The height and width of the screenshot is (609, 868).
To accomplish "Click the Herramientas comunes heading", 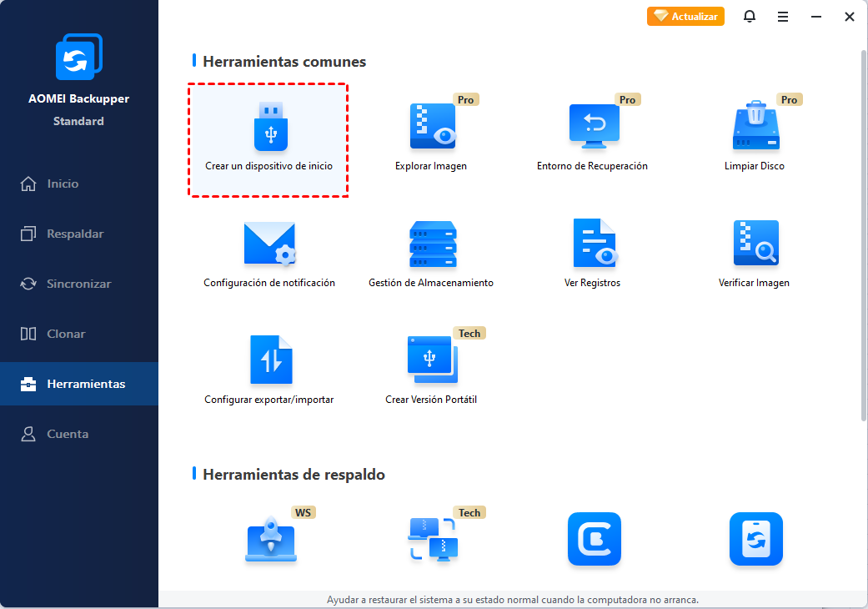I will pos(284,62).
